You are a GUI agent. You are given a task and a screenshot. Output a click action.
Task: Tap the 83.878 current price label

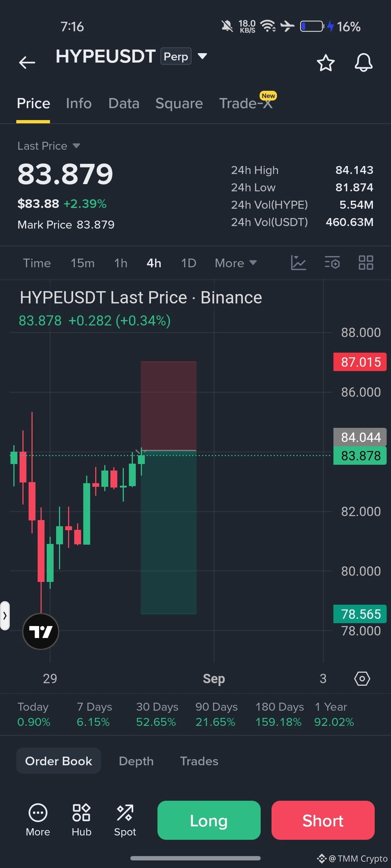[x=360, y=456]
